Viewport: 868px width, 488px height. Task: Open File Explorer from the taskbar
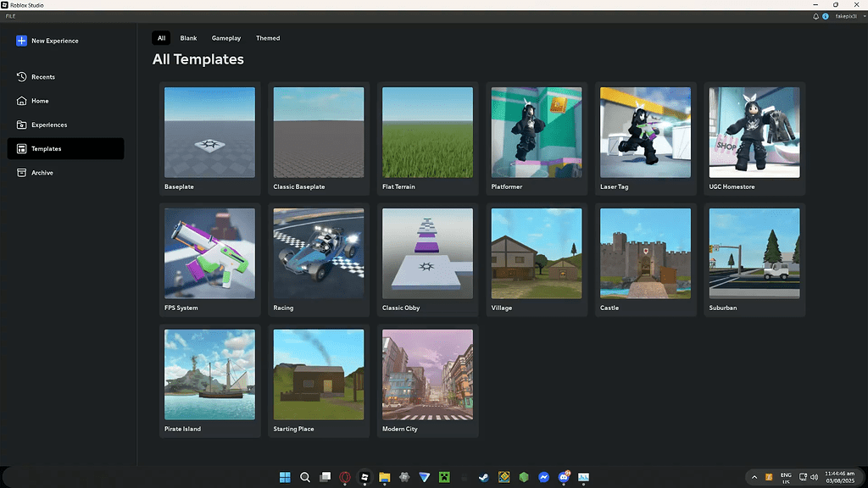click(385, 477)
